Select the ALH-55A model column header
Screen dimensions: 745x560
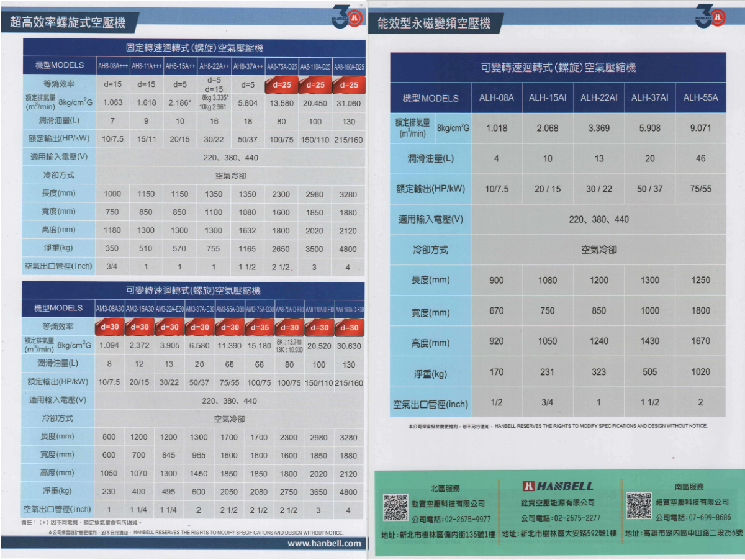tap(700, 98)
